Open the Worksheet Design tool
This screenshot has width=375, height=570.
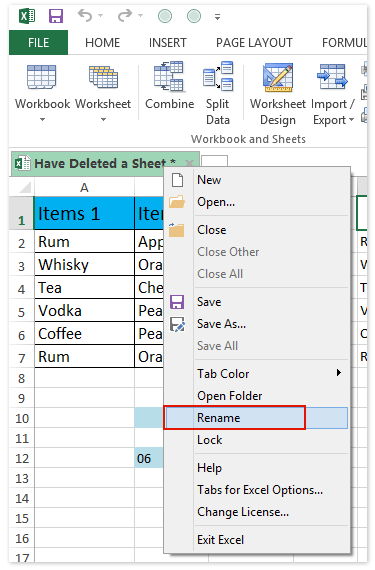tap(278, 77)
